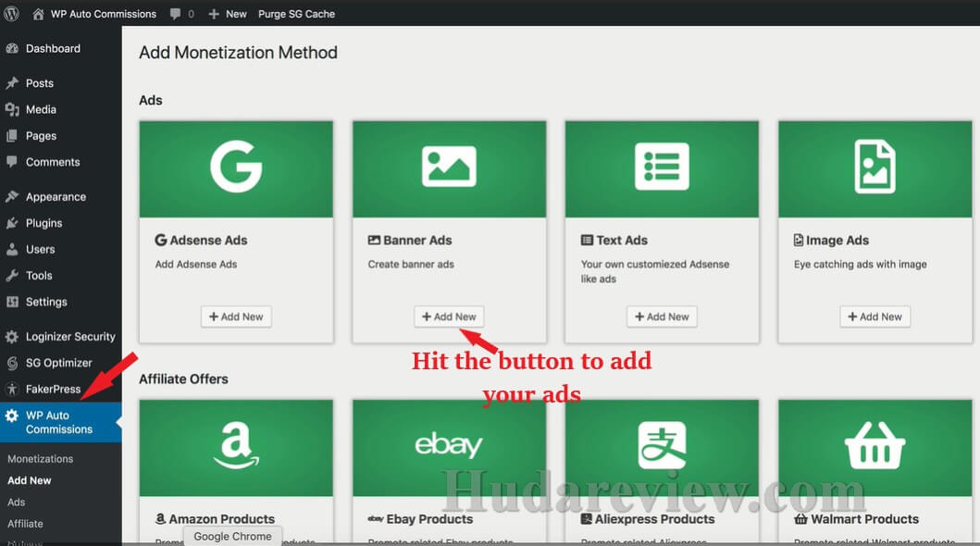Click the Dashboard gauge icon
980x546 pixels.
pos(12,49)
